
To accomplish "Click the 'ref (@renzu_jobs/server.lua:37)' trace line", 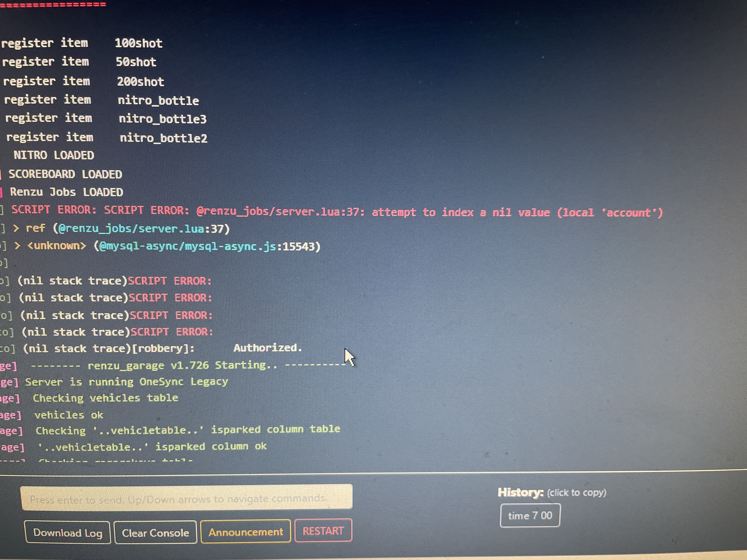I will tap(122, 229).
